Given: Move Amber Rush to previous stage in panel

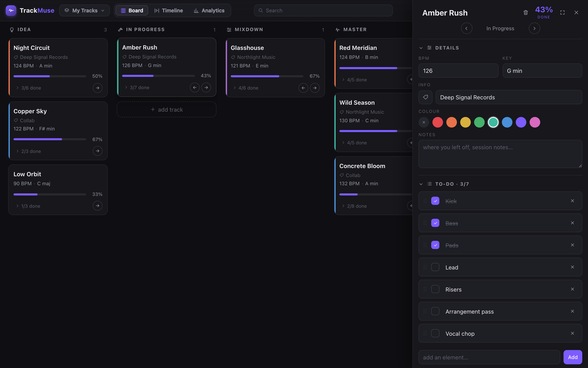Looking at the screenshot, I should (467, 28).
